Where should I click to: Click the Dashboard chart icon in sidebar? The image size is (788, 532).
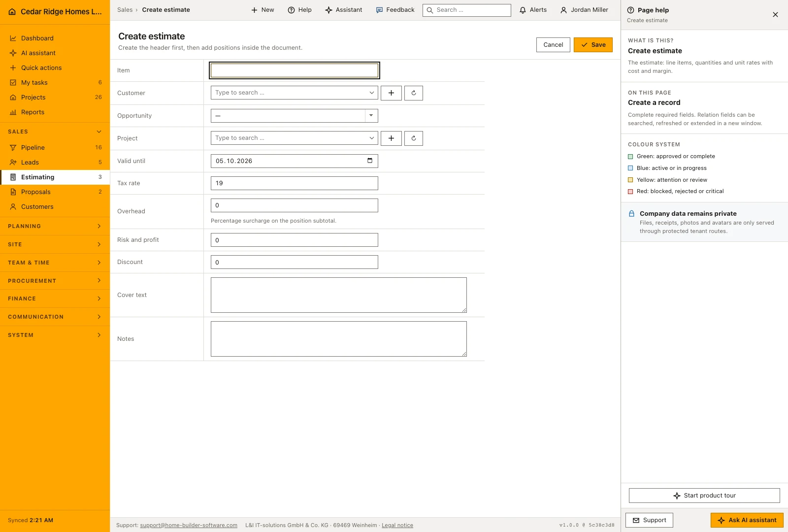[13, 38]
